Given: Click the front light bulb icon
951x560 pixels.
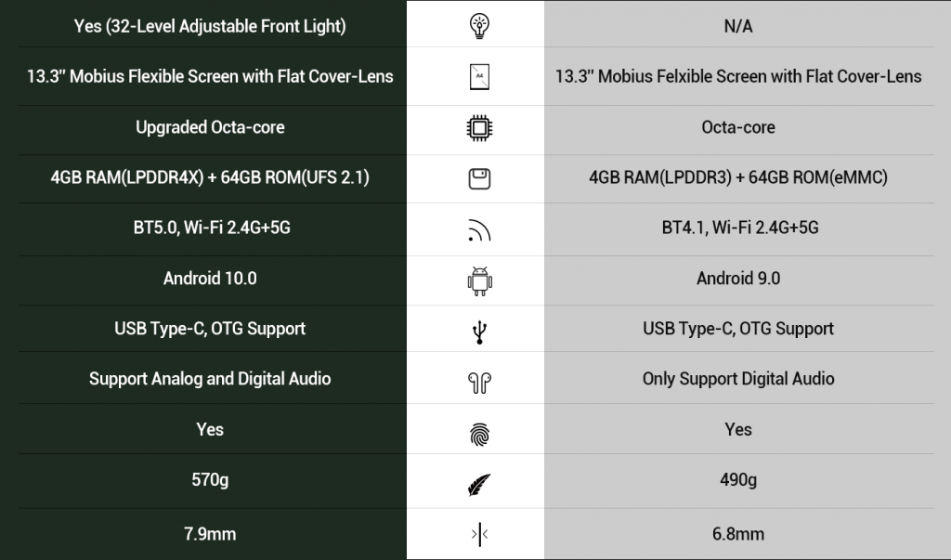Looking at the screenshot, I should pos(480,26).
